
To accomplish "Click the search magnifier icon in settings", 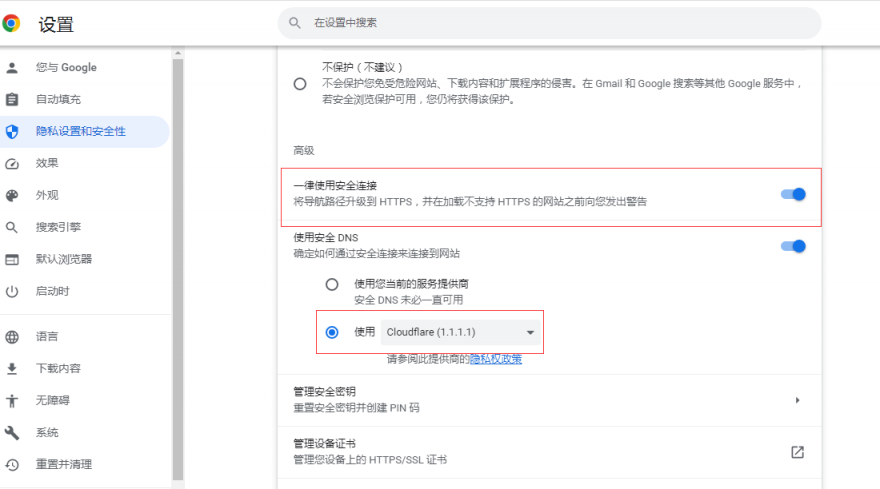I will (x=295, y=22).
